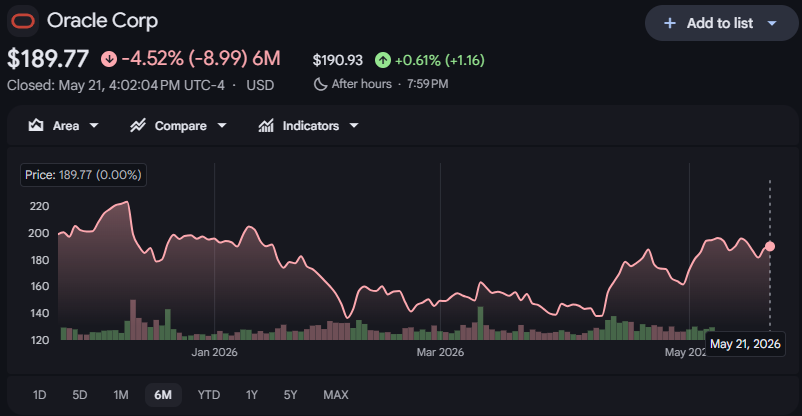
Task: Click the $189.77 closing price
Action: point(48,59)
